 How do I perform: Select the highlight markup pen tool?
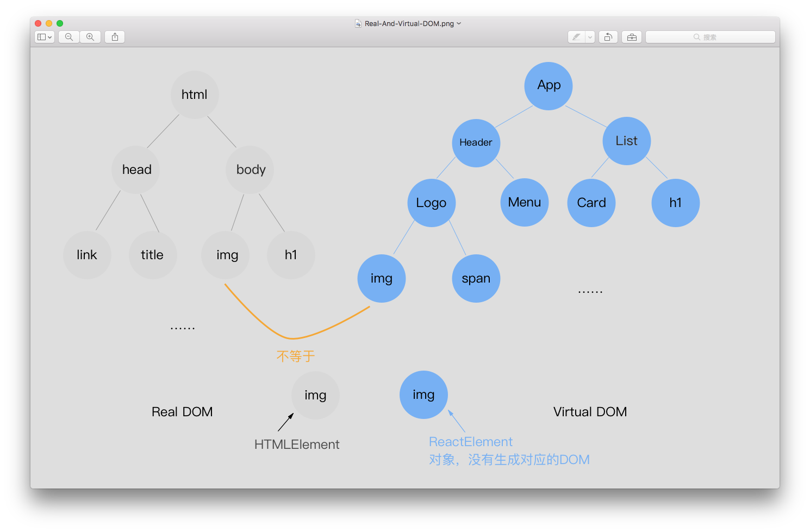tap(576, 36)
